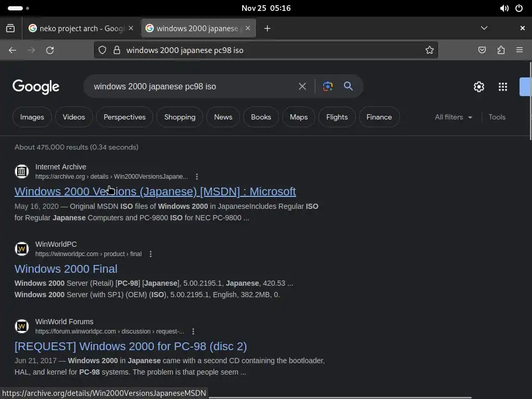Open the Google apps grid icon
Viewport: 532px width, 399px height.
(503, 87)
